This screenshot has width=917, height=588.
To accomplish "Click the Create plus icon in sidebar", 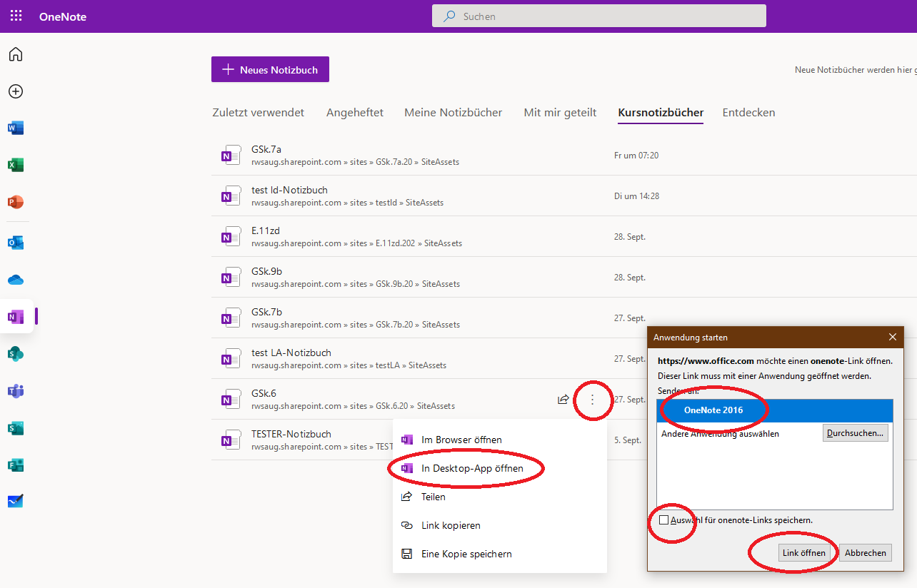I will pos(16,91).
